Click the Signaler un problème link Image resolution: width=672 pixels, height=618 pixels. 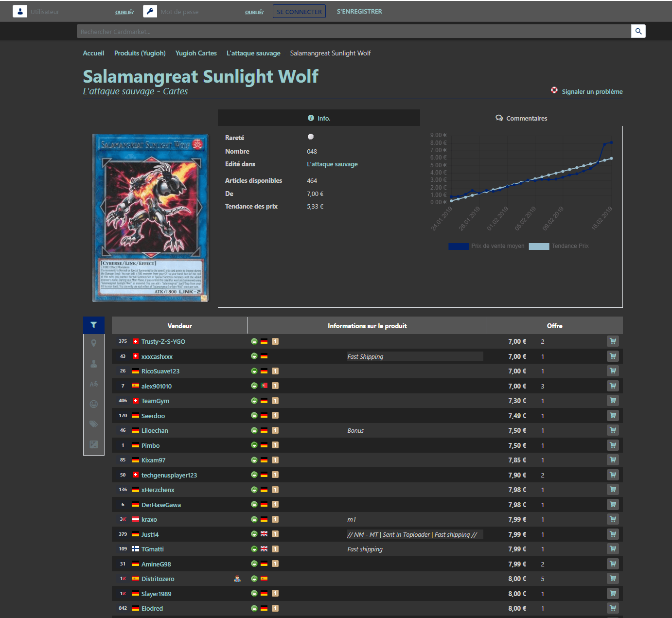[x=591, y=91]
